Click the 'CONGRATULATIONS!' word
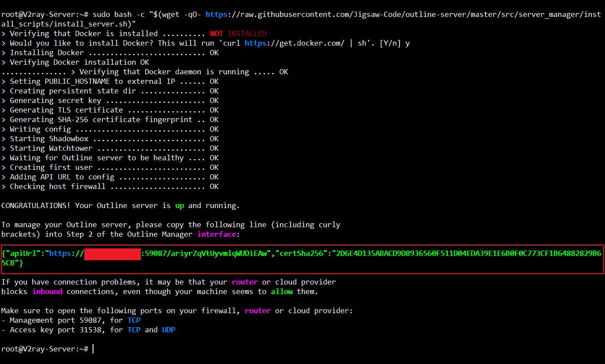 click(x=36, y=205)
